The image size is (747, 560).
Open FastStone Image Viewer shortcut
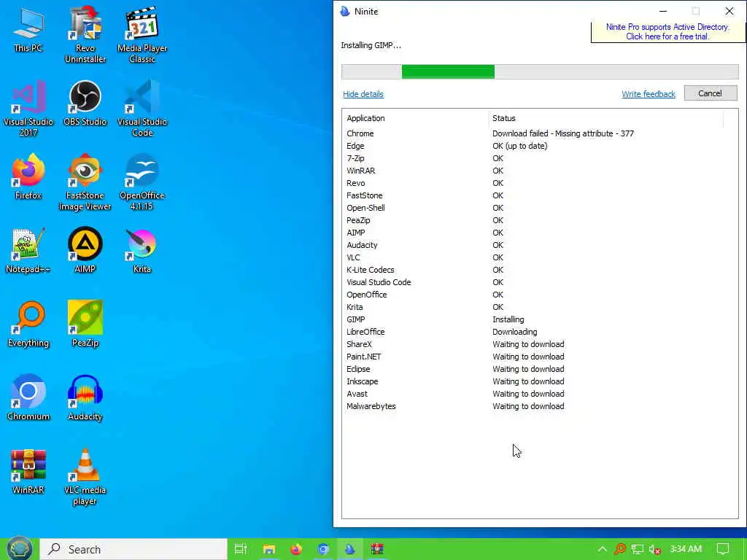[85, 182]
